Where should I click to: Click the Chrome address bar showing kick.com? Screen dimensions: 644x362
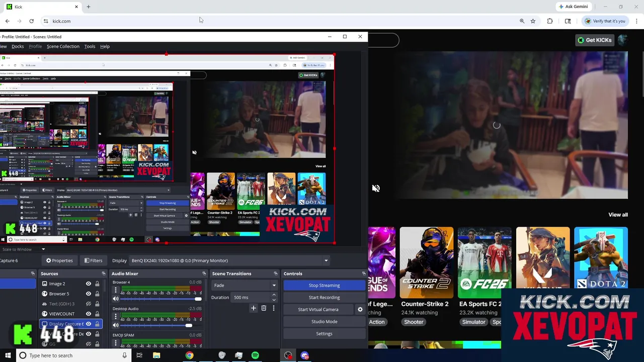tap(282, 21)
